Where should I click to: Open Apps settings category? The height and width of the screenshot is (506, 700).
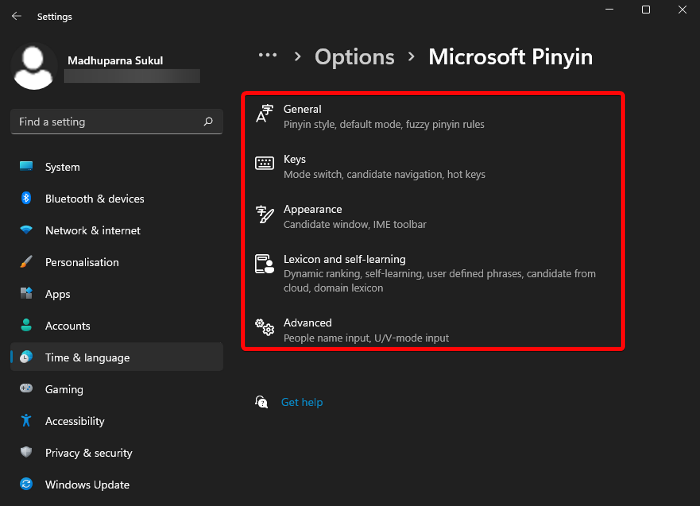[x=58, y=294]
